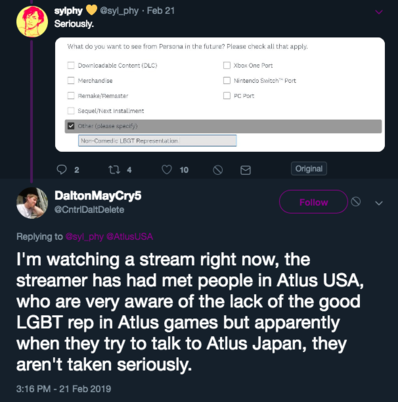Click the Non-Comedic LGBT Representation text field
The image size is (398, 402).
click(x=157, y=141)
